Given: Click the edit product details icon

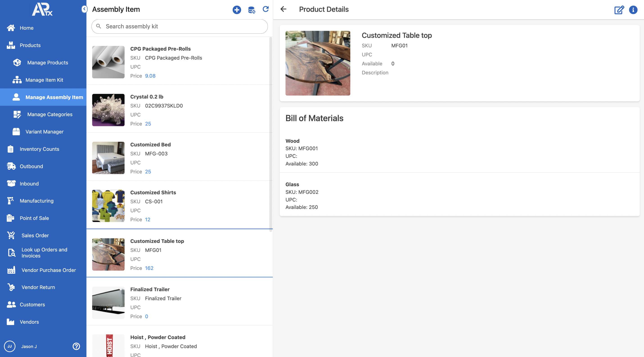Looking at the screenshot, I should point(619,10).
